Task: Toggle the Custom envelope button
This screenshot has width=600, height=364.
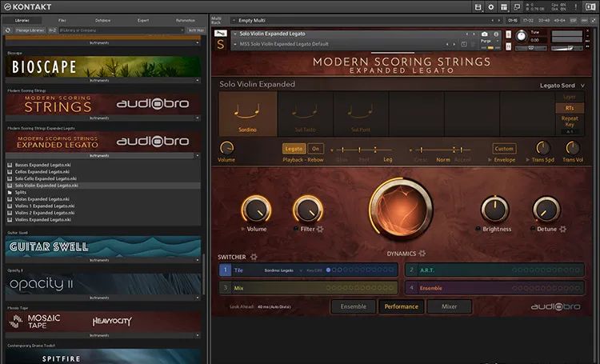Action: click(504, 149)
